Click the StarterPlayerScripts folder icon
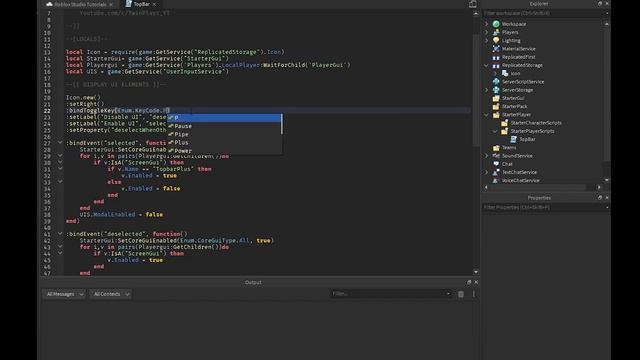This screenshot has width=640, height=360. click(504, 131)
